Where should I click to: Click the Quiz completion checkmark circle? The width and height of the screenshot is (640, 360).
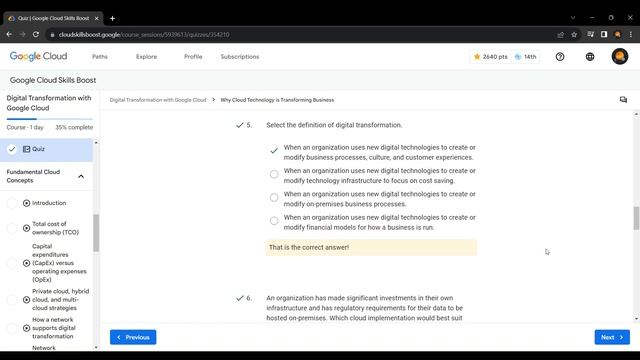(12, 149)
